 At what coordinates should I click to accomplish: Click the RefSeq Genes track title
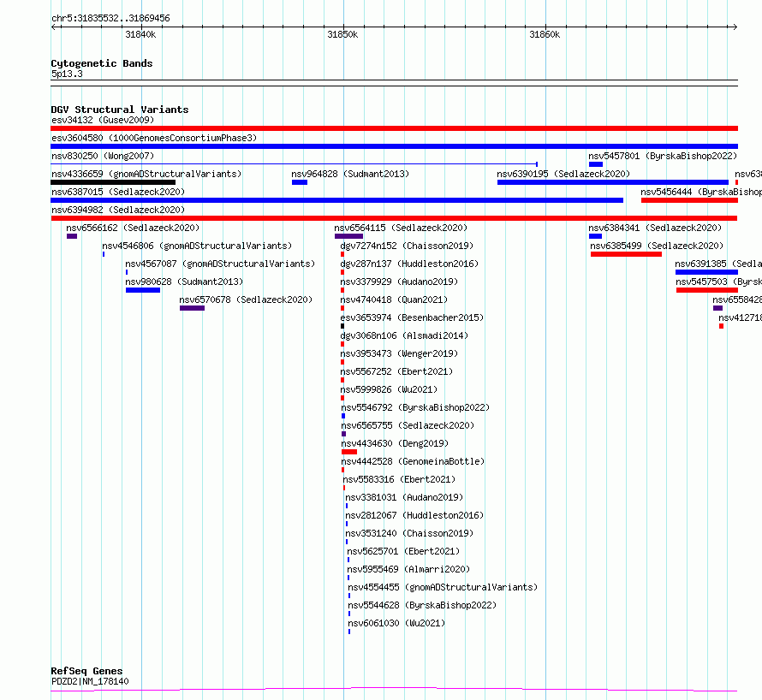point(86,671)
